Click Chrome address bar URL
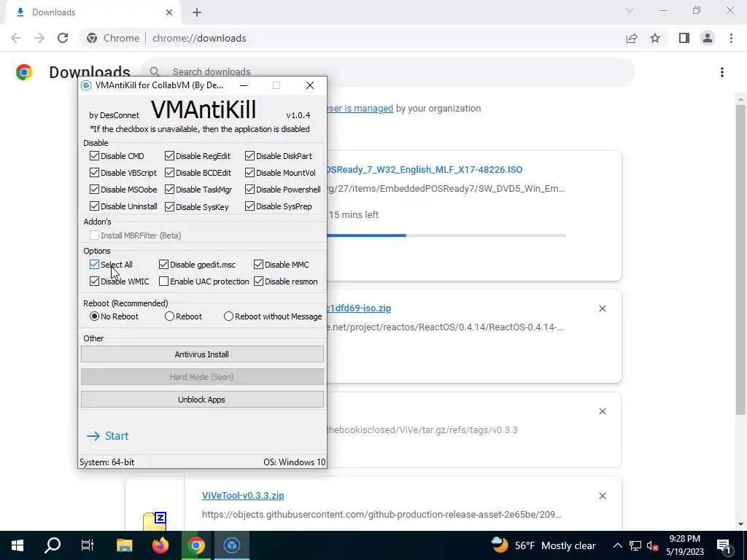Screen dimensions: 747x560 199,38
